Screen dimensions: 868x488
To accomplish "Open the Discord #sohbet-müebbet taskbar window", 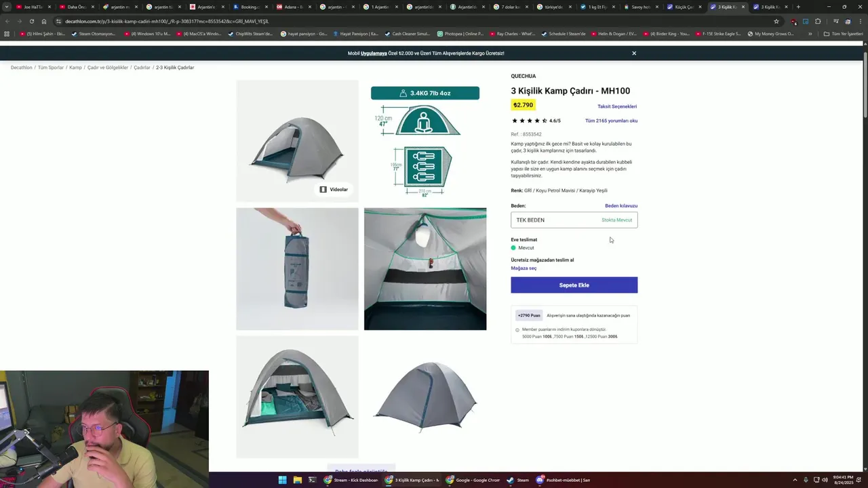I will (564, 480).
